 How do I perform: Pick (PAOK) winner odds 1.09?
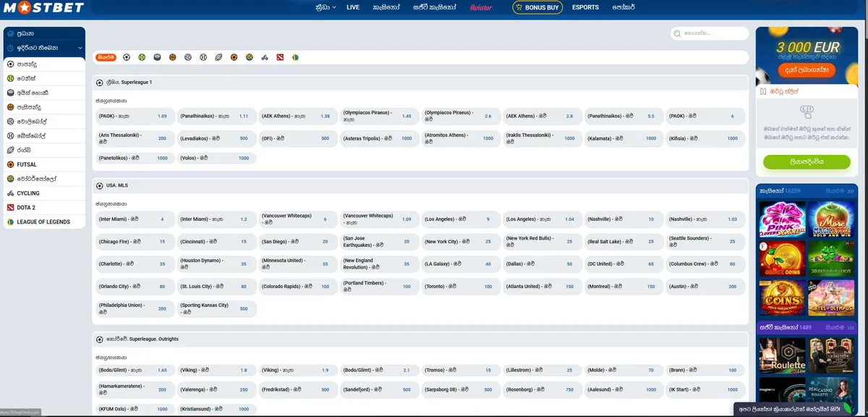coord(134,116)
